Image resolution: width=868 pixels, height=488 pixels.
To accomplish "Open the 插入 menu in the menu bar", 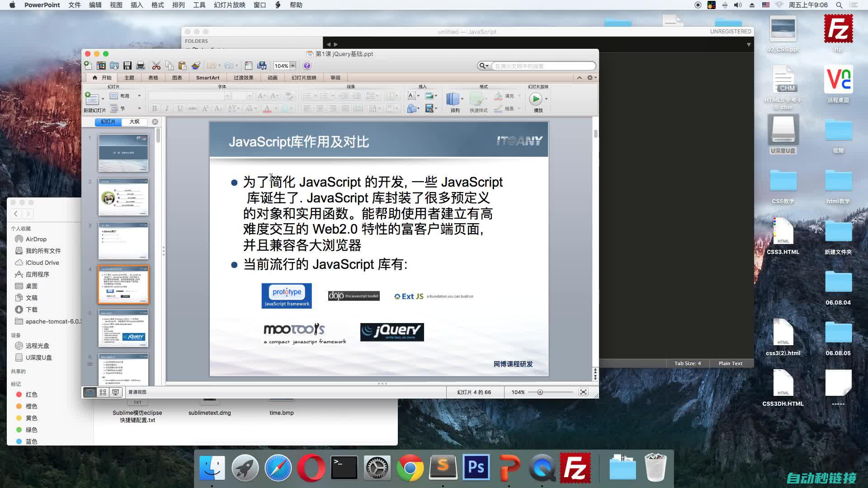I will pos(137,5).
